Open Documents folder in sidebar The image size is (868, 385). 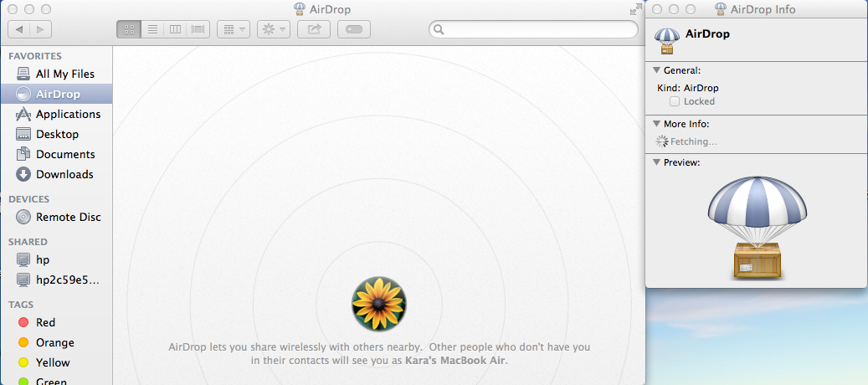click(x=56, y=154)
